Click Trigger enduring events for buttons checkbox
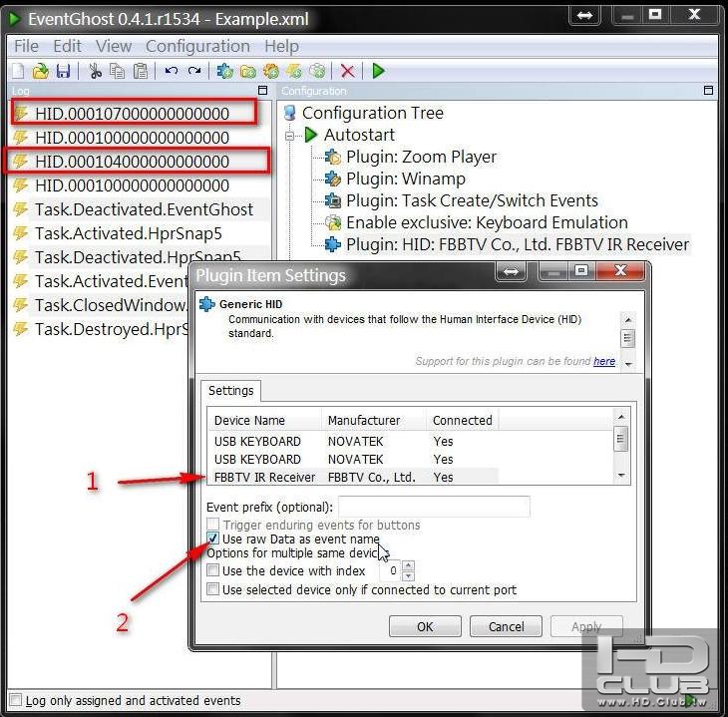The image size is (728, 717). [x=212, y=524]
